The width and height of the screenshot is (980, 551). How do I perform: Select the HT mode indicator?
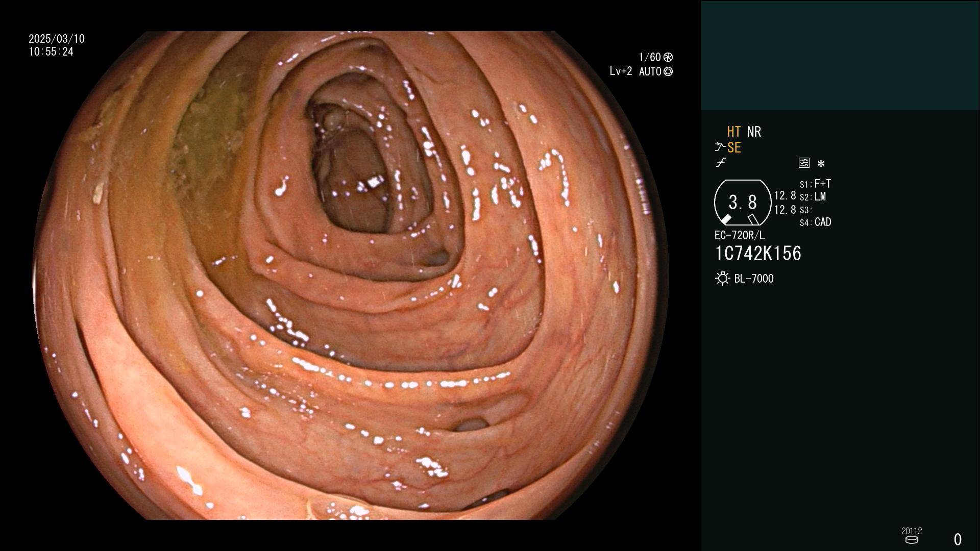click(733, 132)
